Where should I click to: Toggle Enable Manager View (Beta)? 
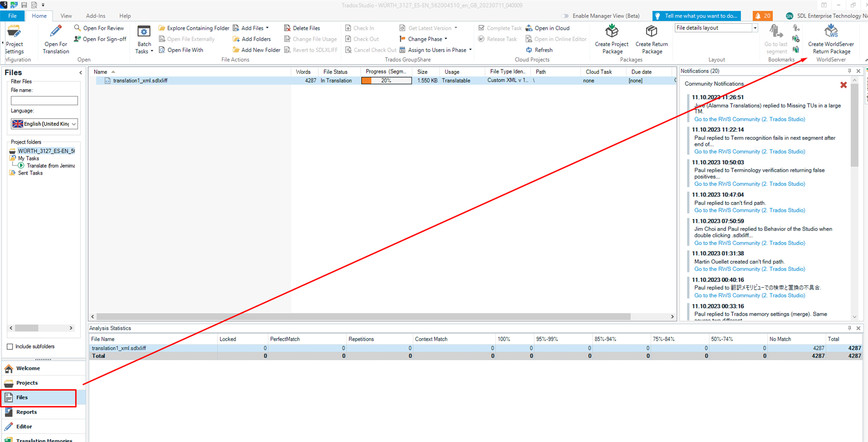(566, 16)
